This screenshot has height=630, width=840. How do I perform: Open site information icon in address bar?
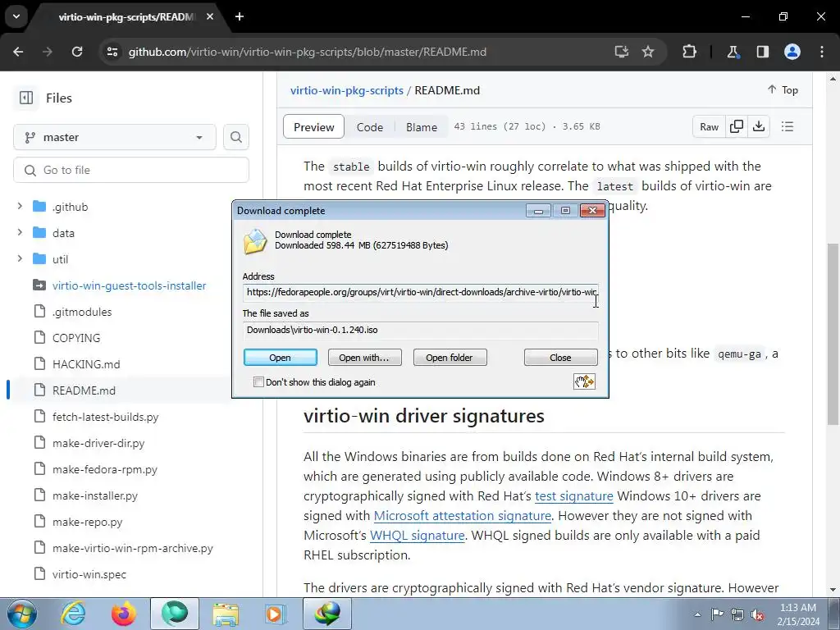112,52
